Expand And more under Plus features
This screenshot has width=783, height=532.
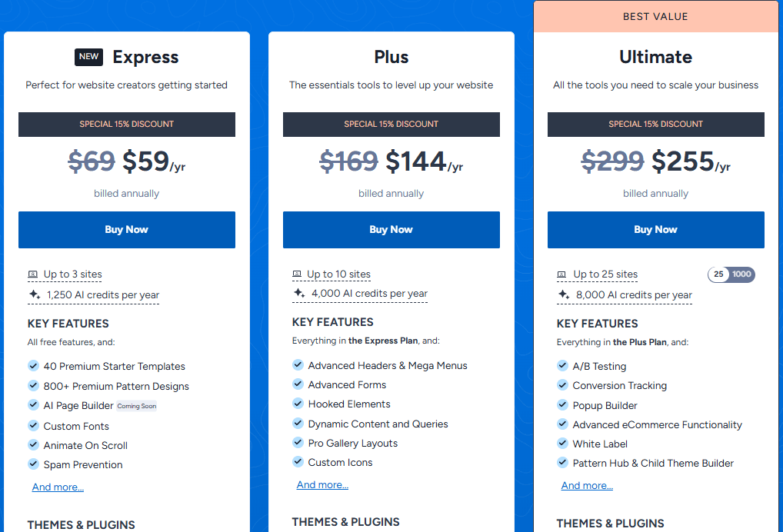coord(322,484)
